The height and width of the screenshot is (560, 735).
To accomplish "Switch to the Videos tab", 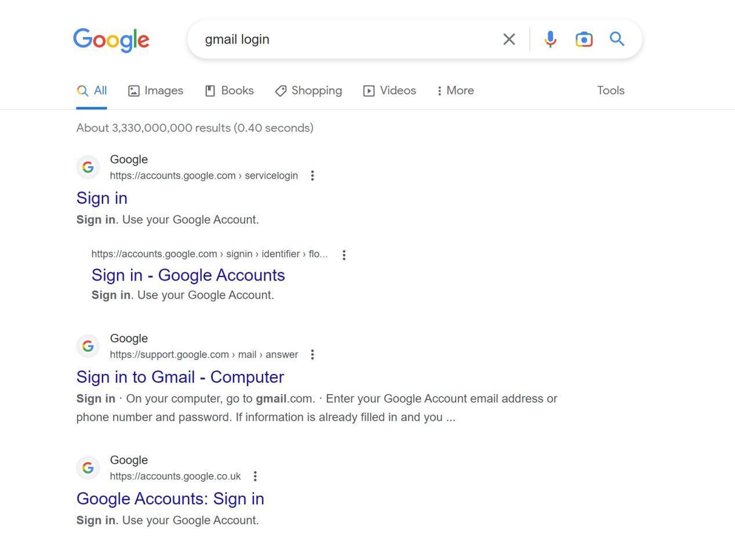I will (x=390, y=90).
